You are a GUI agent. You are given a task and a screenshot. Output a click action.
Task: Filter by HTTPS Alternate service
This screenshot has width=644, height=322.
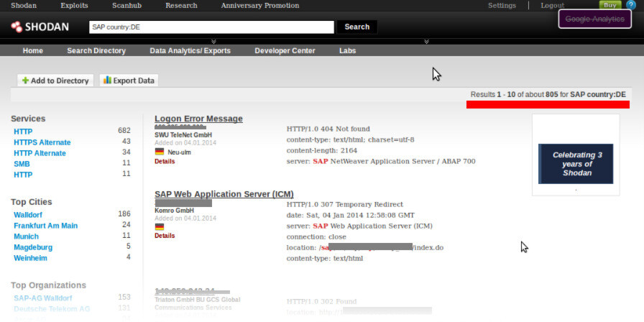coord(42,142)
